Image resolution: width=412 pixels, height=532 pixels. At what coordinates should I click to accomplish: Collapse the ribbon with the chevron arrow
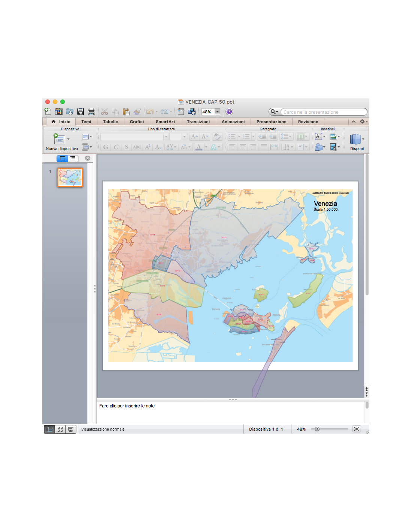pyautogui.click(x=353, y=122)
